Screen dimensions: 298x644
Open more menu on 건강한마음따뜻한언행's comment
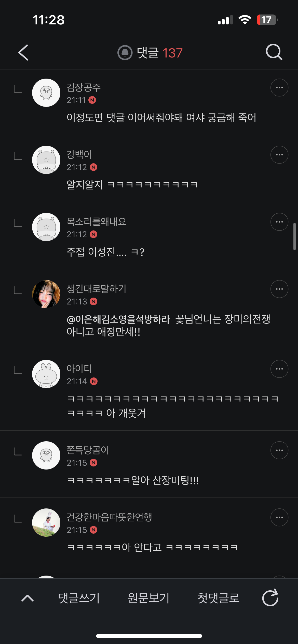point(279,517)
